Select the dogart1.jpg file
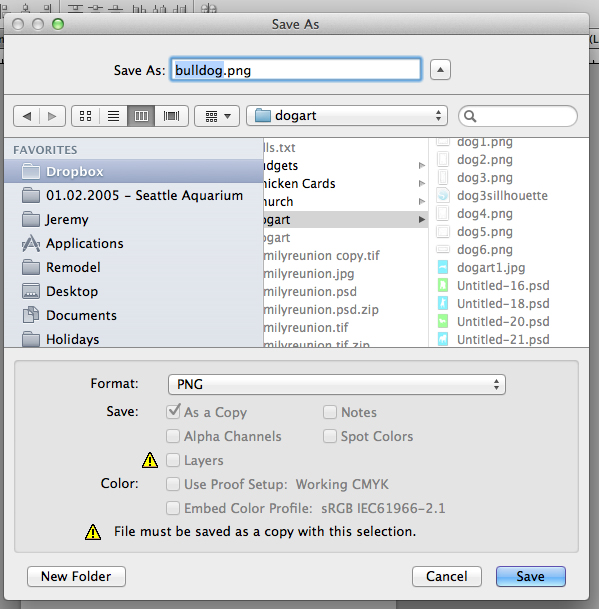Image resolution: width=599 pixels, height=609 pixels. pyautogui.click(x=491, y=268)
